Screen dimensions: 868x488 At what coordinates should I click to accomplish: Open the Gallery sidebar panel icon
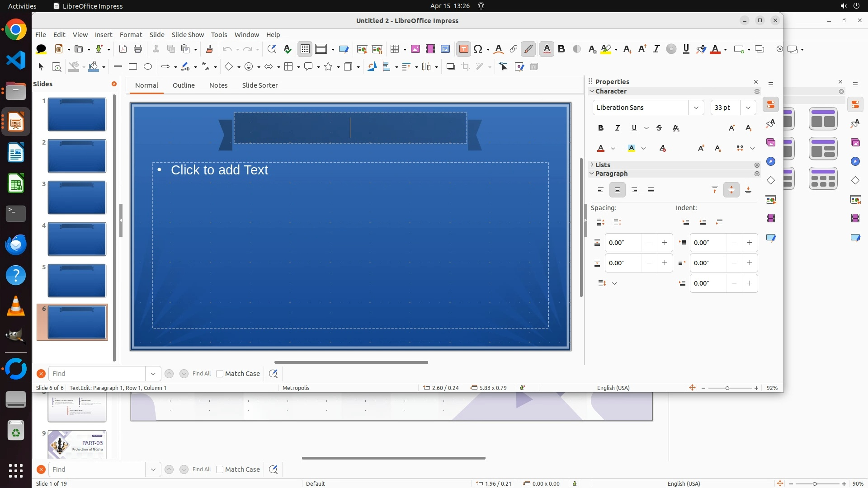[x=771, y=143]
